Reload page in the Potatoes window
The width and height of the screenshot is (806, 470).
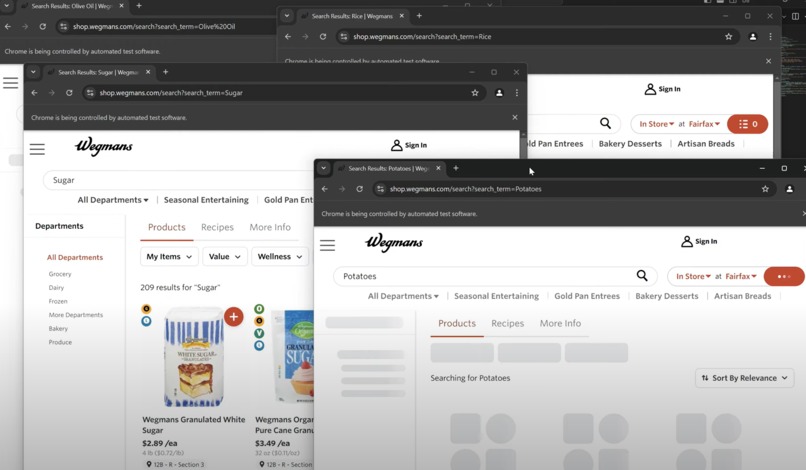click(359, 189)
